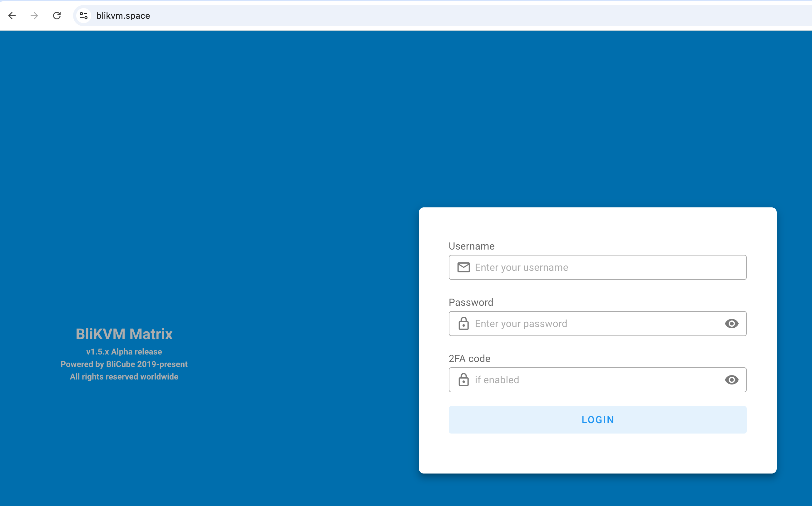Screen dimensions: 812x506
Task: Click the lock icon in Password field
Action: tap(463, 324)
